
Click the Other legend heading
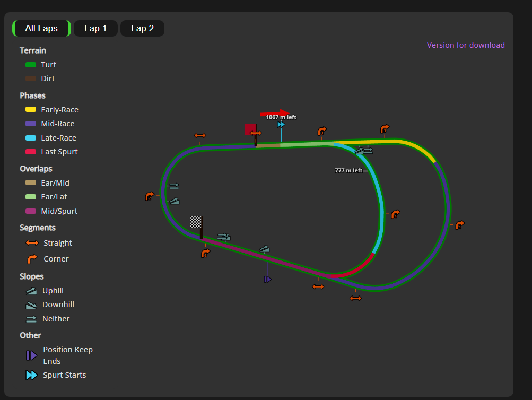tap(31, 335)
